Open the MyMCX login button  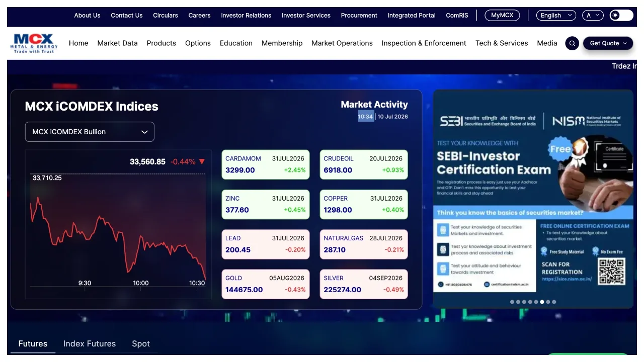[502, 15]
